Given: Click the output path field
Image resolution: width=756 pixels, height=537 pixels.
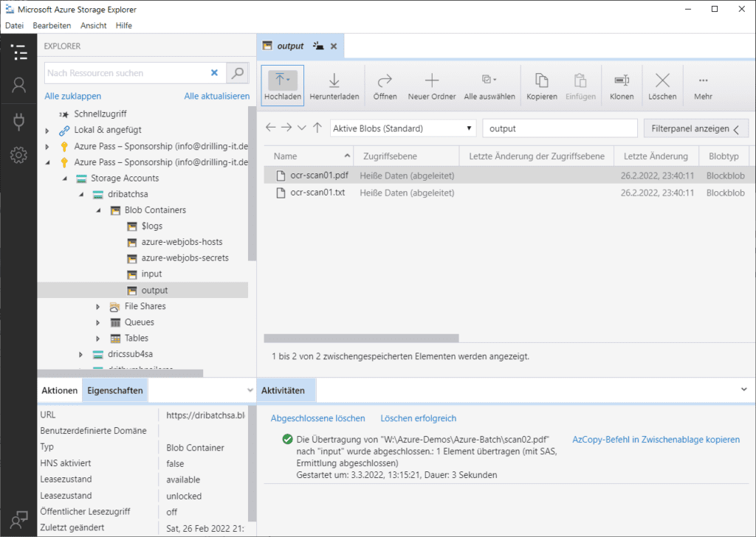Looking at the screenshot, I should 560,128.
